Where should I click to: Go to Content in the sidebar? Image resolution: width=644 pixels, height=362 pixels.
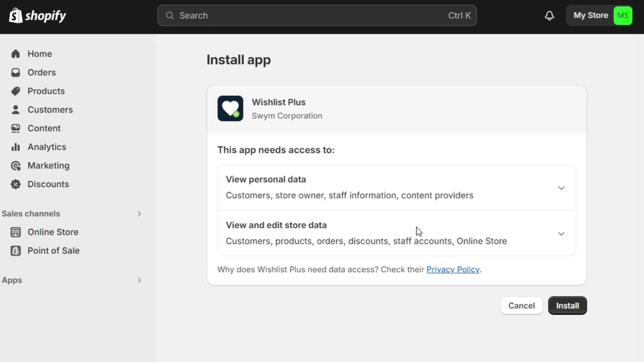coord(44,128)
